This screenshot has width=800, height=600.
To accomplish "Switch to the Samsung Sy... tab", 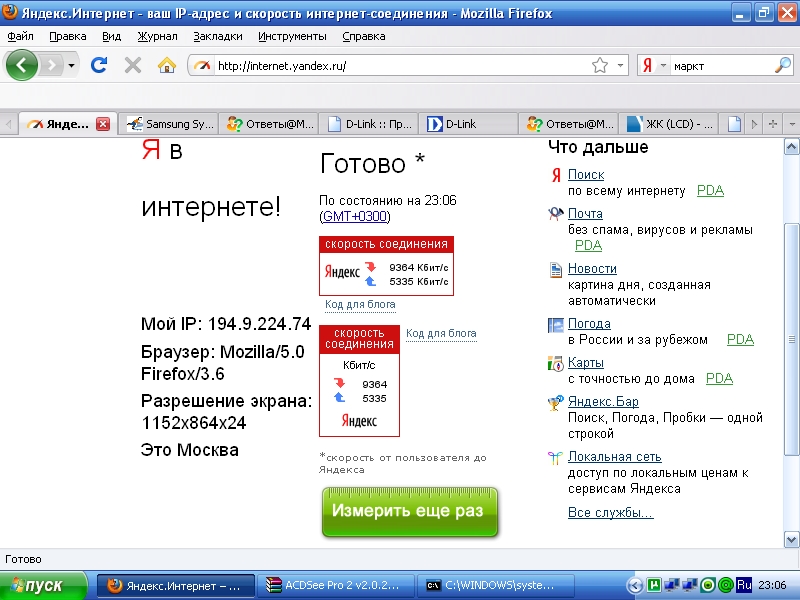I will [169, 124].
